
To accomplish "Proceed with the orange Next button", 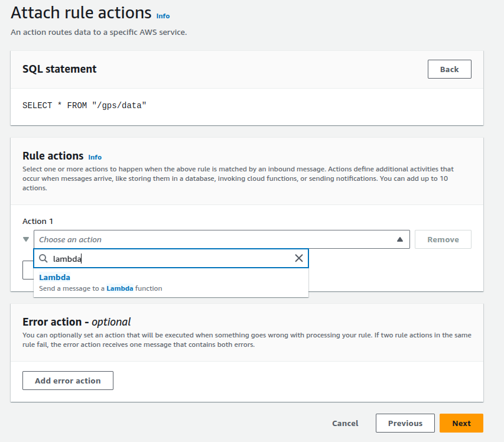I will click(x=461, y=423).
